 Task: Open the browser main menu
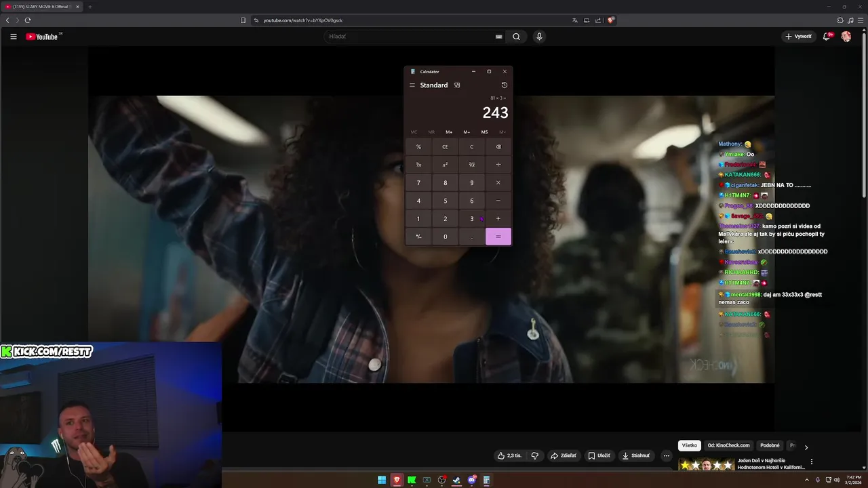point(860,20)
